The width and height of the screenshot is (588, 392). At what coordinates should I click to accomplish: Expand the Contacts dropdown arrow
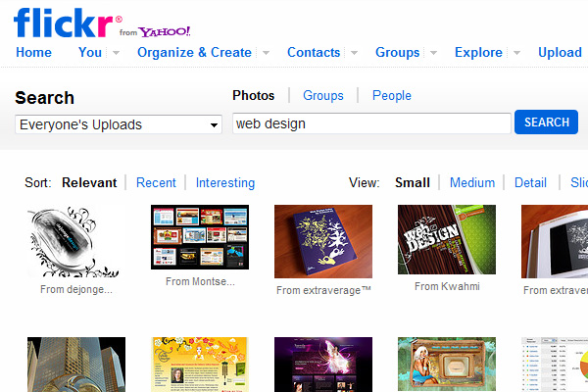pyautogui.click(x=354, y=53)
